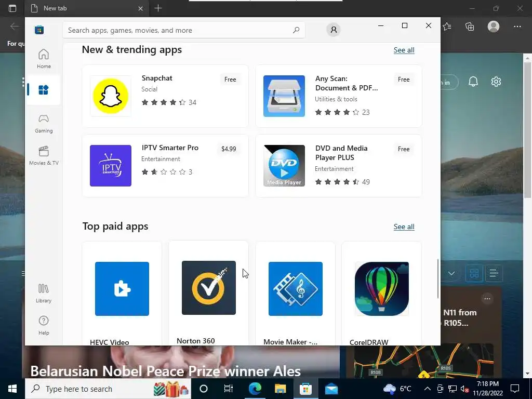
Task: Open Edge Settings and more menu
Action: 517,26
